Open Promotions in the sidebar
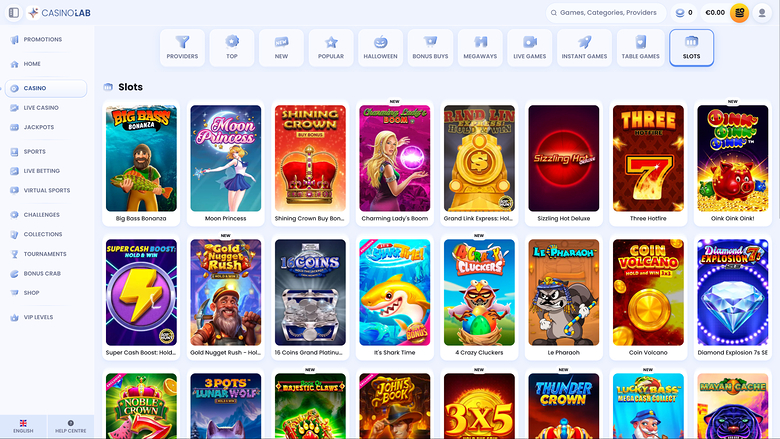 (42, 40)
